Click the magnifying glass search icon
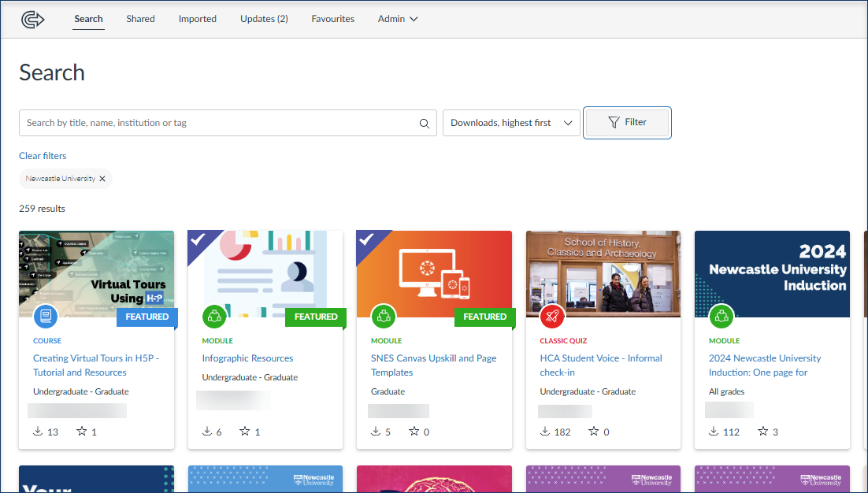This screenshot has width=868, height=493. click(x=424, y=124)
